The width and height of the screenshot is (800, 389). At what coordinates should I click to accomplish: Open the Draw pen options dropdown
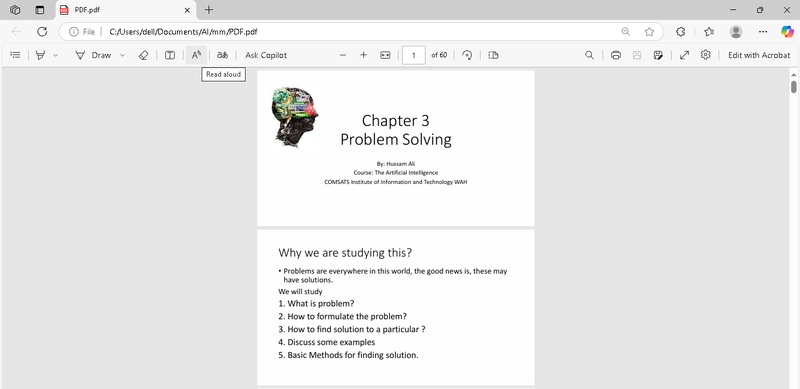point(122,55)
